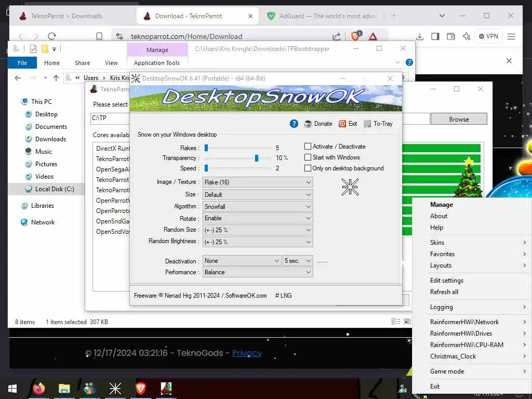Toggle the browser sidebar panel icon
This screenshot has width=532, height=399.
(435, 36)
